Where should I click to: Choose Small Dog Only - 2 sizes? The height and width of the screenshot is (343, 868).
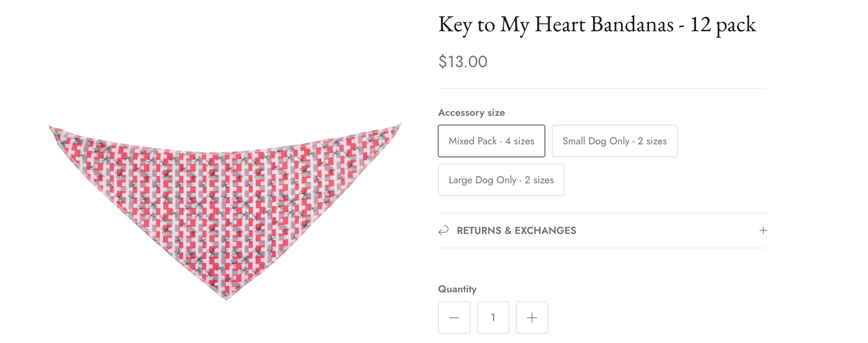(614, 141)
